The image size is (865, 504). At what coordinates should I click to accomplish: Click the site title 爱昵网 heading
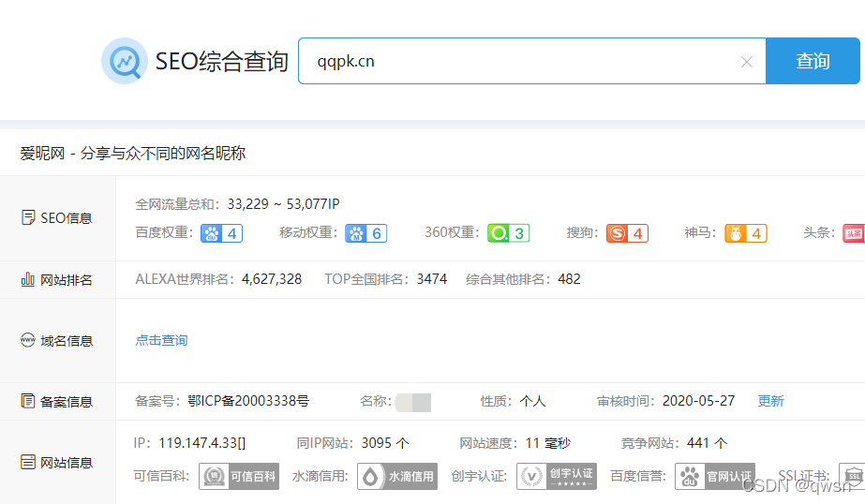click(x=132, y=153)
